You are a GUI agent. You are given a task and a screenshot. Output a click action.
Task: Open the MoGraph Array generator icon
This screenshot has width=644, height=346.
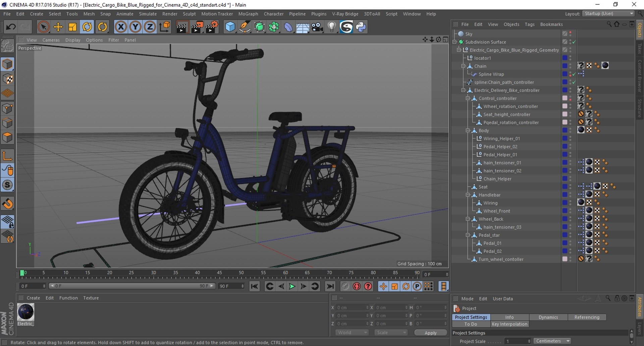[274, 27]
